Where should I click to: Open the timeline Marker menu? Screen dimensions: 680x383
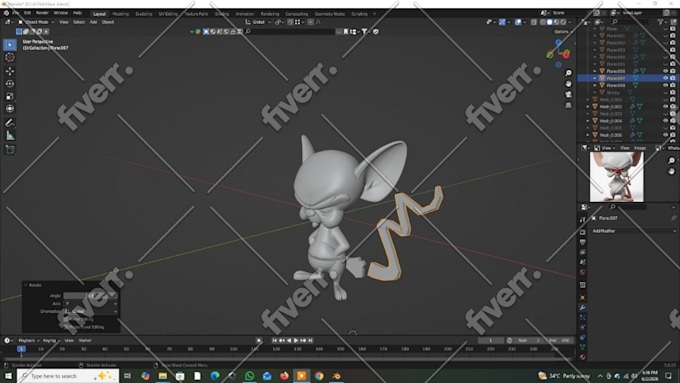(x=85, y=340)
